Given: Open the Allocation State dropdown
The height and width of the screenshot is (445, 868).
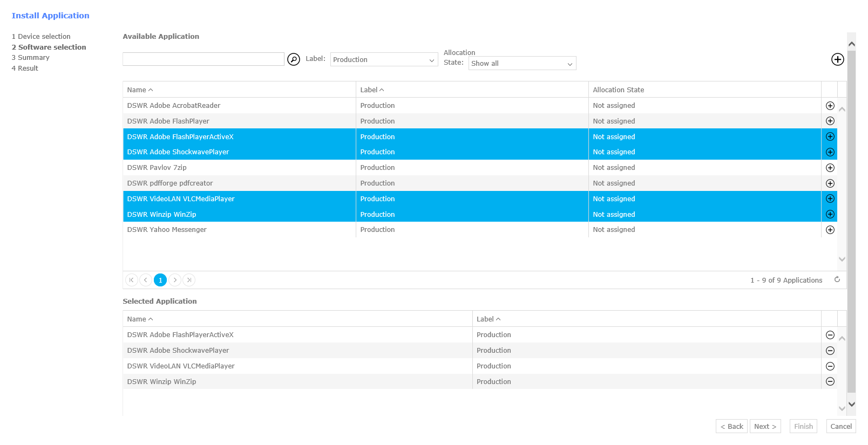Looking at the screenshot, I should point(523,63).
